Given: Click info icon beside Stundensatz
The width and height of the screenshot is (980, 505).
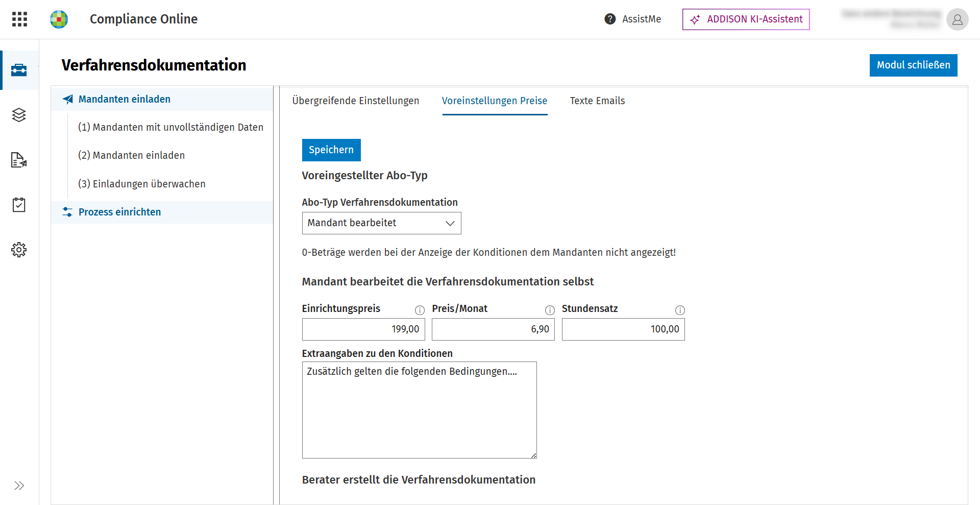Looking at the screenshot, I should coord(680,310).
